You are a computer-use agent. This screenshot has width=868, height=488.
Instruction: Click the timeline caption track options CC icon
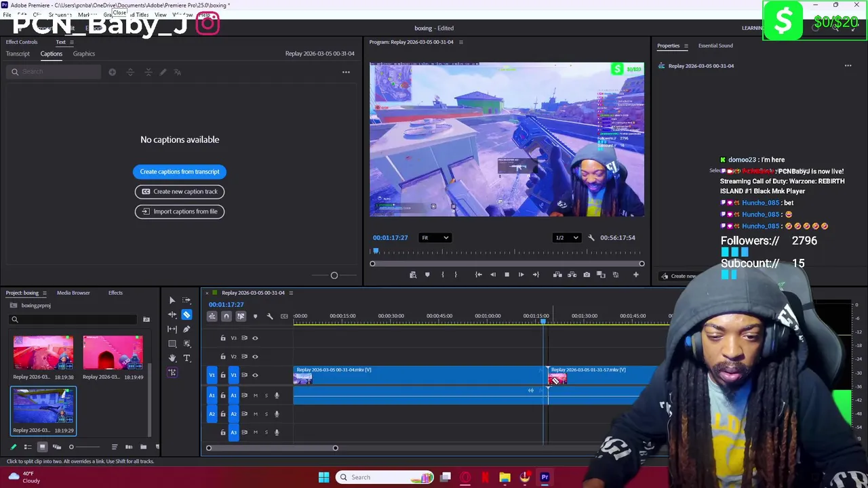[x=284, y=316]
